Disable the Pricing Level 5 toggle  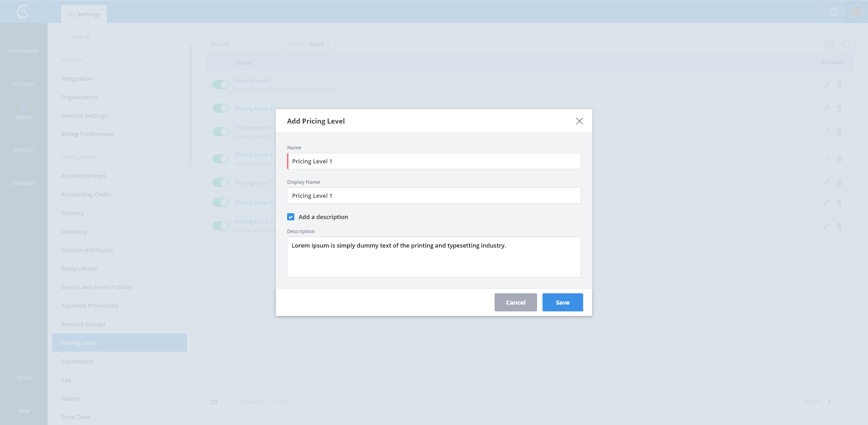click(221, 183)
